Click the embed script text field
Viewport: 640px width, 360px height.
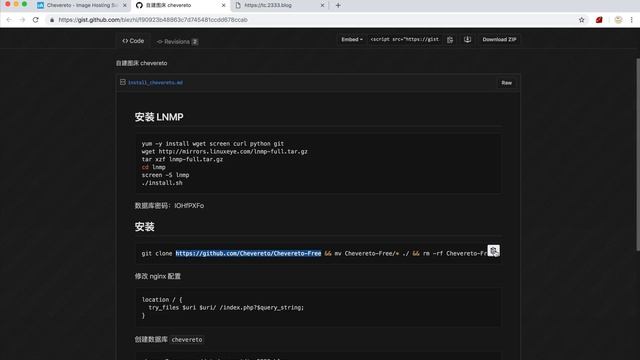(404, 40)
